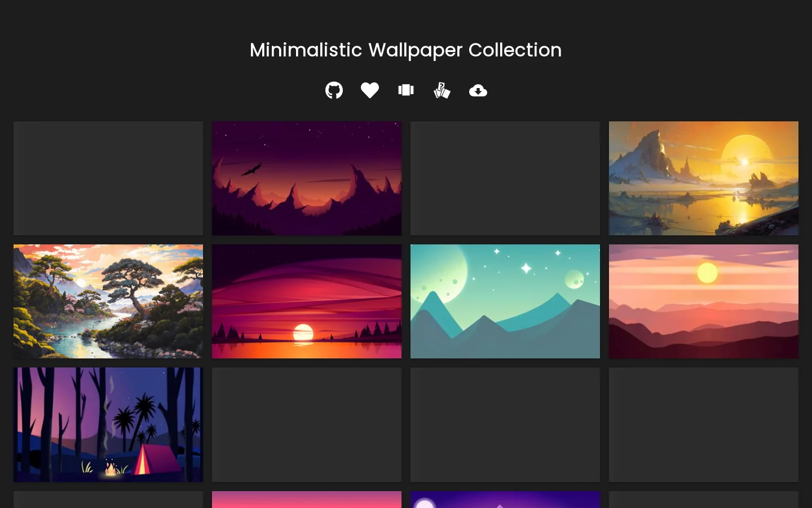Click the cloud download icon
Viewport: 812px width, 508px height.
478,90
